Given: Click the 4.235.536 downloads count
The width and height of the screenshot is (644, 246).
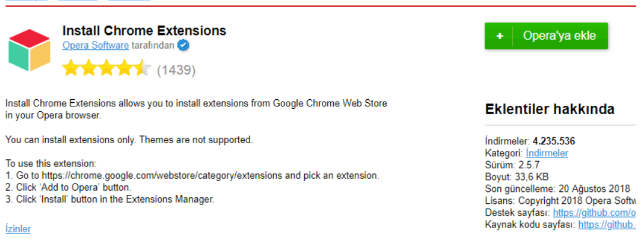Looking at the screenshot, I should click(x=554, y=141).
